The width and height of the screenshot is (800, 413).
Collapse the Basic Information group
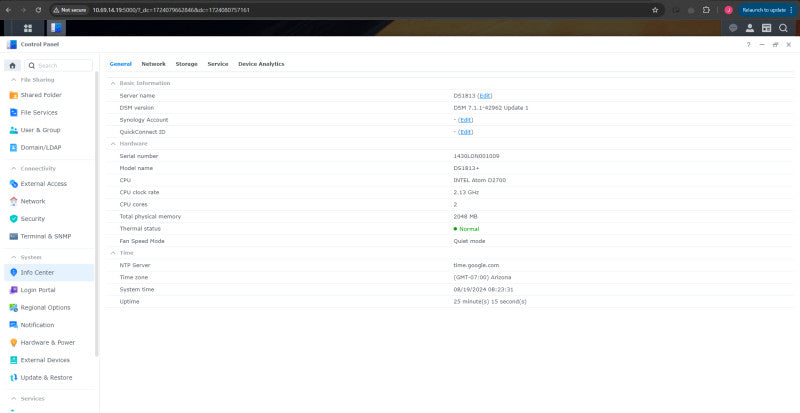(113, 83)
